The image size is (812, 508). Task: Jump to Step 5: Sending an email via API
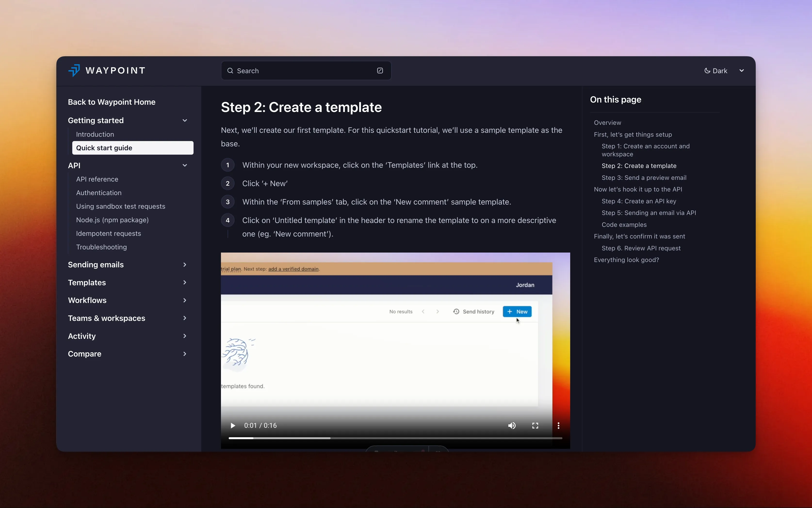(x=649, y=213)
